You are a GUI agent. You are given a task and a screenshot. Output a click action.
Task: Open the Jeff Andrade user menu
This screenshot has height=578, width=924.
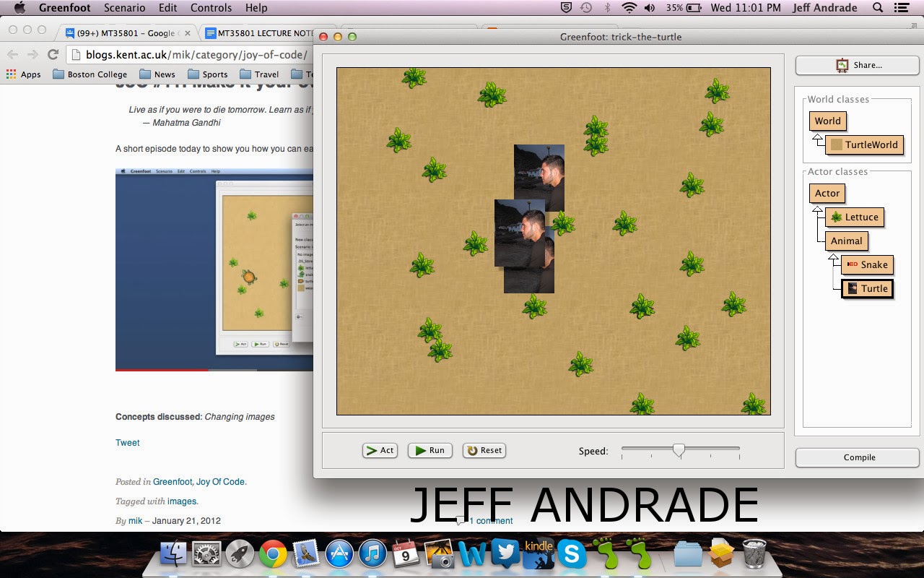click(x=824, y=8)
